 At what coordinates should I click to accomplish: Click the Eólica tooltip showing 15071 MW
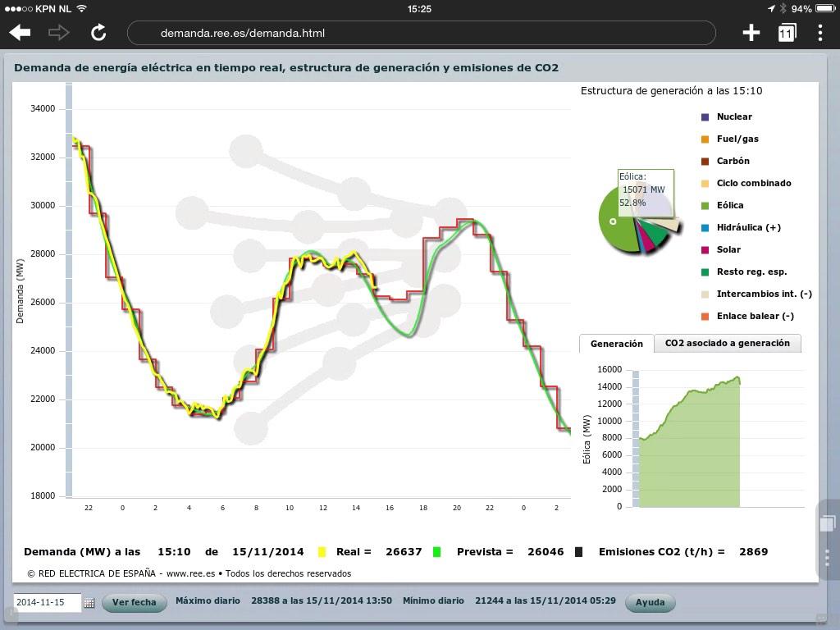pyautogui.click(x=646, y=193)
